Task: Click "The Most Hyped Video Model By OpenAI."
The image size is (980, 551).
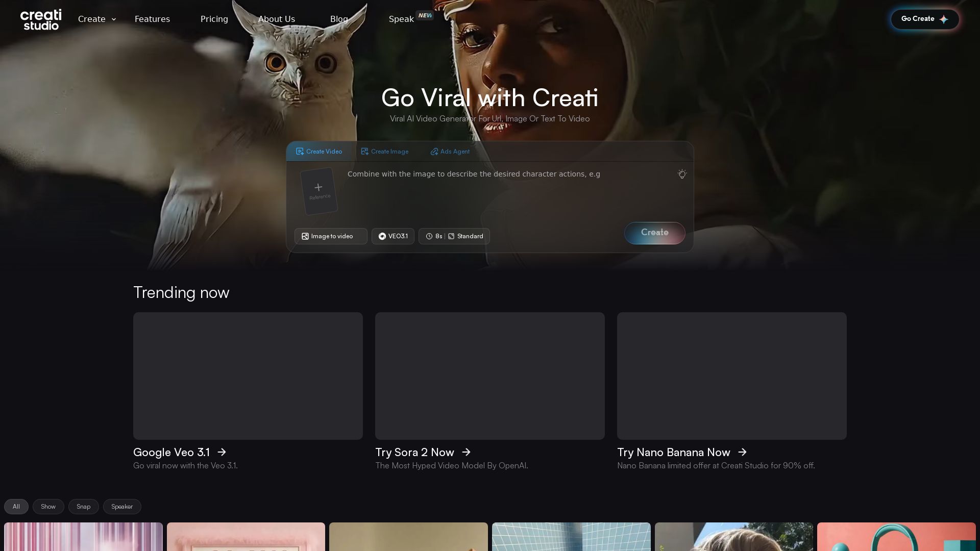Action: 452,466
